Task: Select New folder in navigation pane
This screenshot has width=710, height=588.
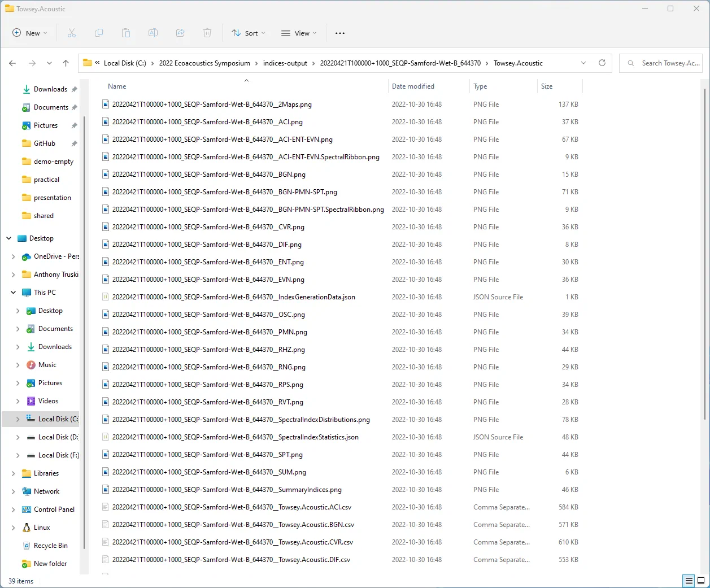Action: (x=45, y=564)
